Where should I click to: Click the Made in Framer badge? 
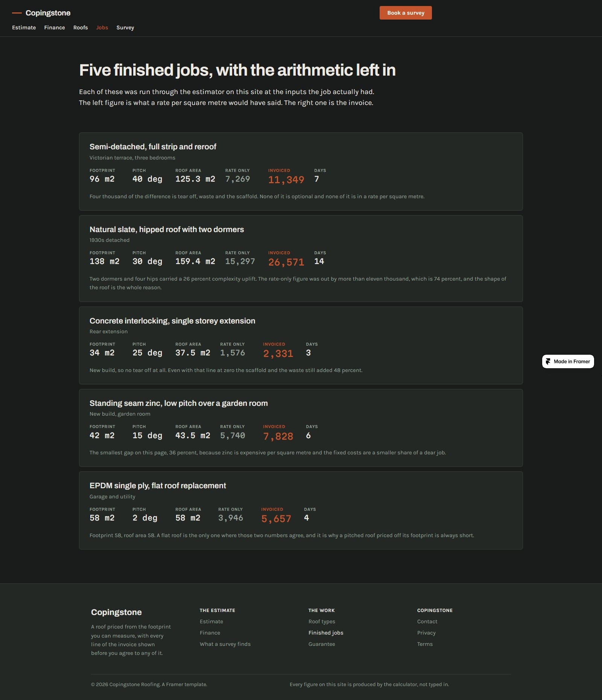pos(568,361)
